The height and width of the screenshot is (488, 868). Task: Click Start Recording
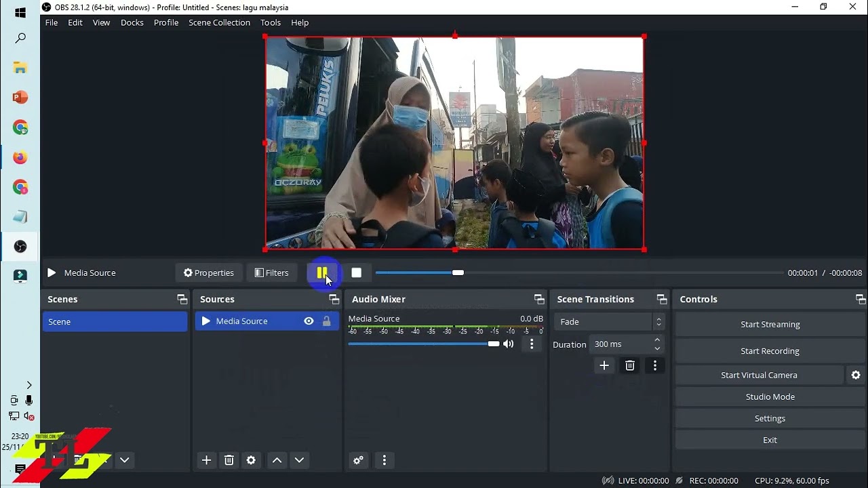tap(770, 351)
